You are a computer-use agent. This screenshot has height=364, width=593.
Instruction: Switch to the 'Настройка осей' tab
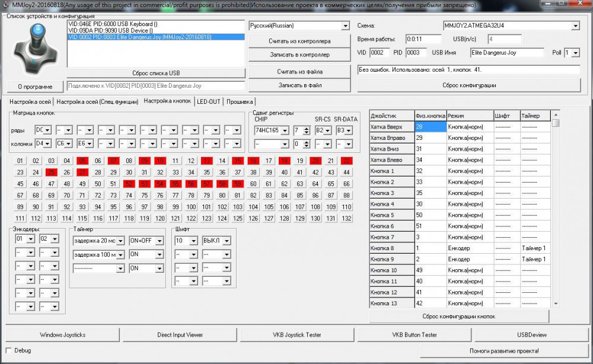tap(30, 101)
